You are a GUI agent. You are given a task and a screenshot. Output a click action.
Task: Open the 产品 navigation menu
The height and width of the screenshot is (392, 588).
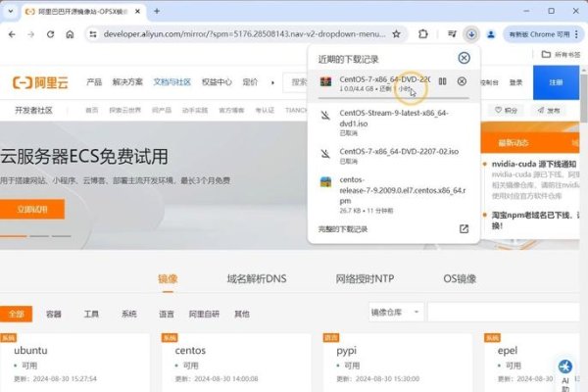(94, 82)
